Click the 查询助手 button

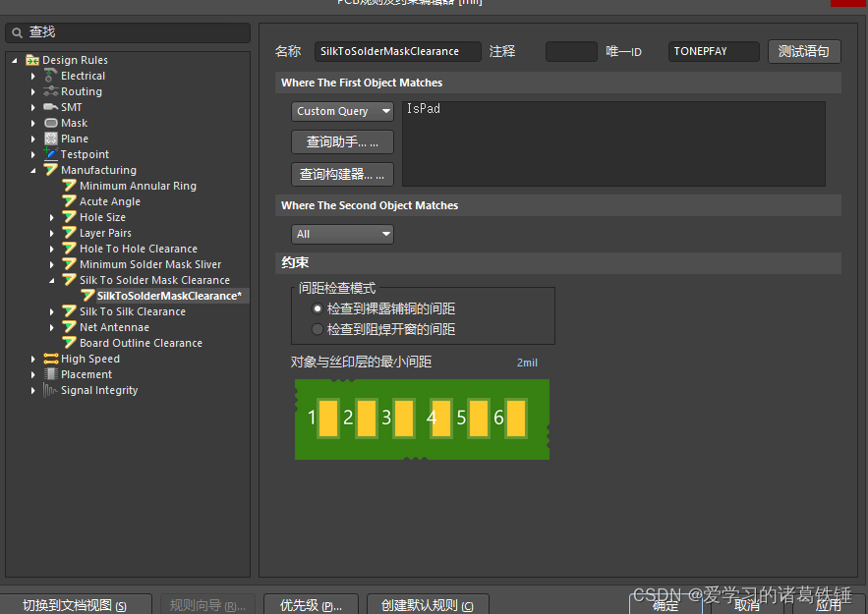click(342, 142)
